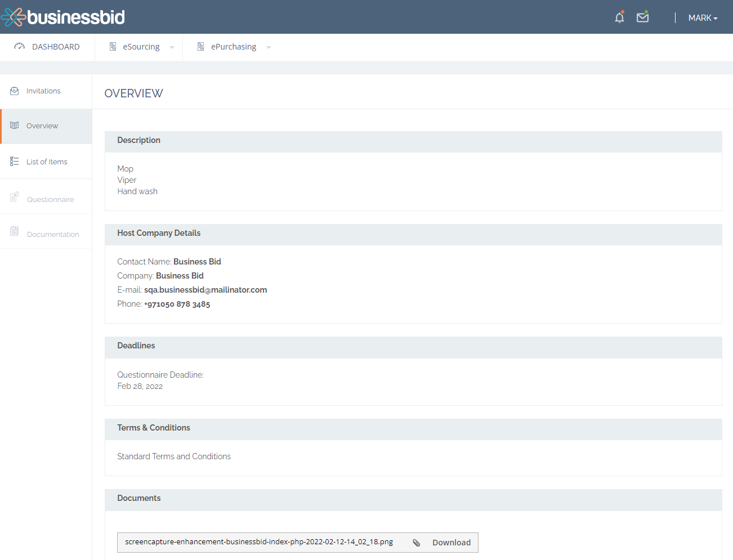The image size is (733, 560).
Task: Open the MARK user menu
Action: [x=703, y=18]
